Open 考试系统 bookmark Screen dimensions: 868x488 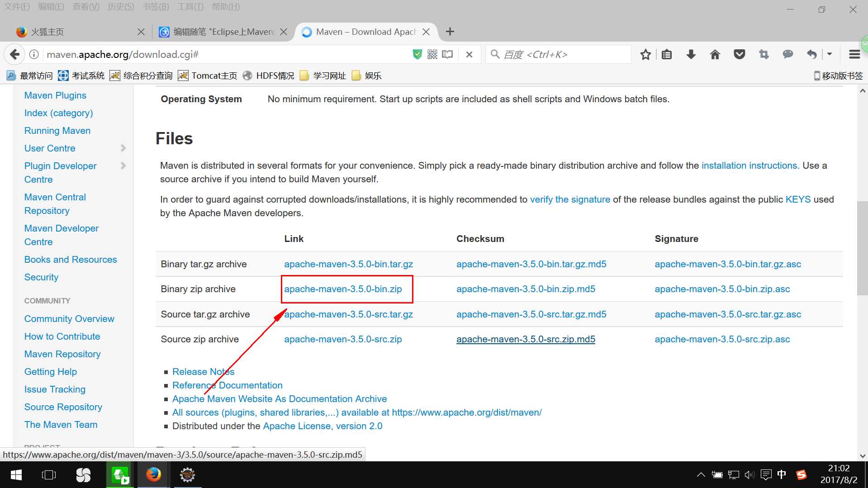pos(81,76)
